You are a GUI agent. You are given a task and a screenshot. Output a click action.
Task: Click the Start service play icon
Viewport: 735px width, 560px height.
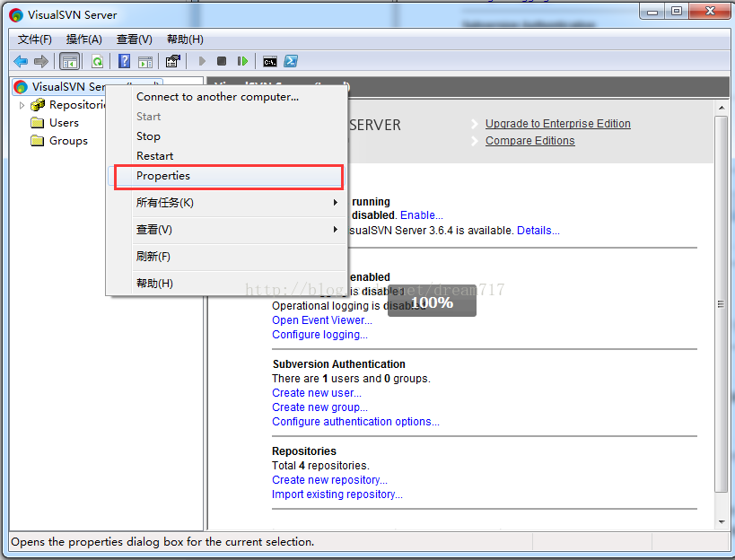[x=202, y=61]
